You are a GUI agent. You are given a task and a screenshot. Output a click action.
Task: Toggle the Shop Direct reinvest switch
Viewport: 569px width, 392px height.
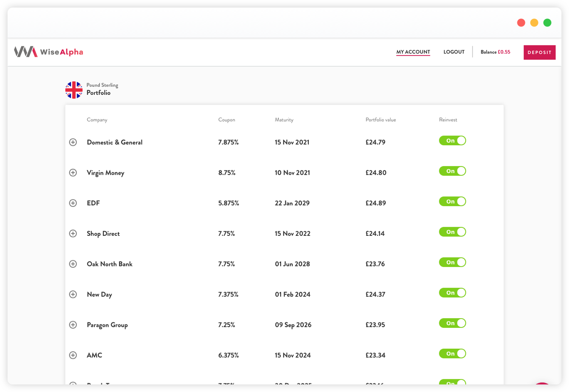(452, 232)
